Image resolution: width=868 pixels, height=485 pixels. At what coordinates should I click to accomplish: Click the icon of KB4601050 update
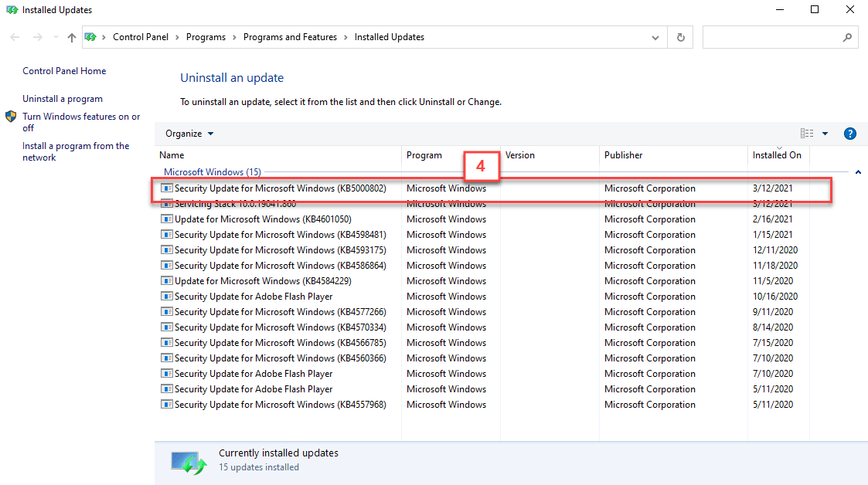167,219
